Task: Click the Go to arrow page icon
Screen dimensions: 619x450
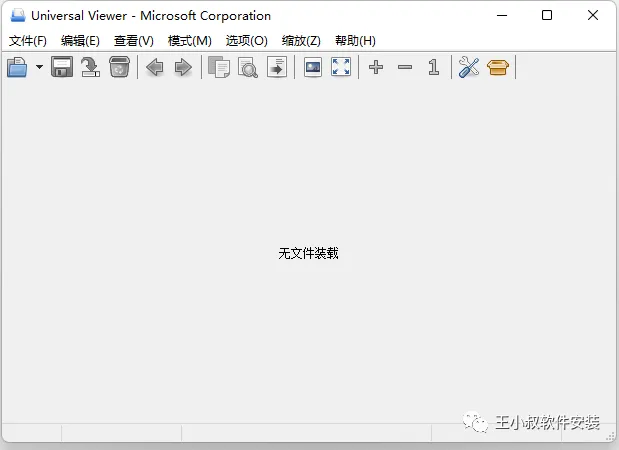Action: point(277,67)
